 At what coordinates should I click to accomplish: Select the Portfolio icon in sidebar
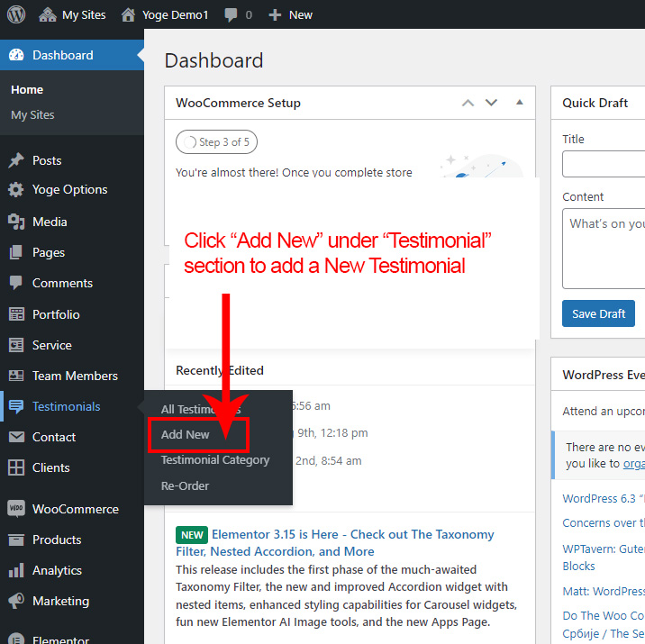[16, 314]
